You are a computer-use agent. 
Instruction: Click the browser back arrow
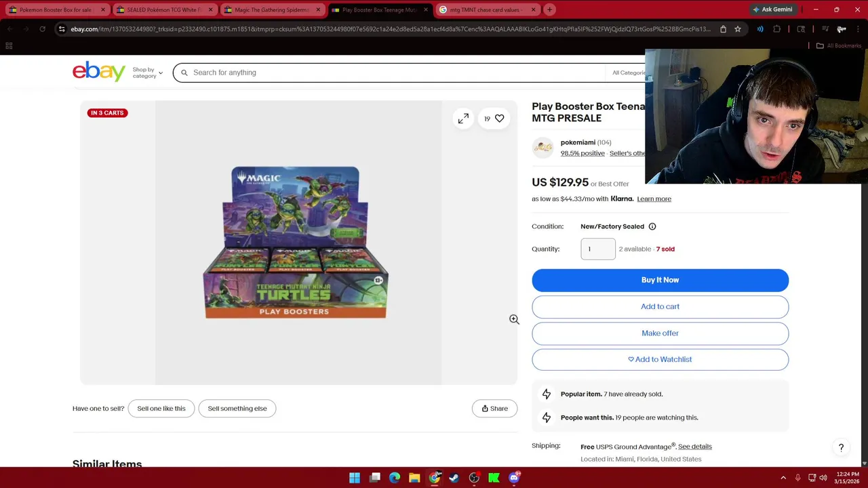tap(9, 29)
